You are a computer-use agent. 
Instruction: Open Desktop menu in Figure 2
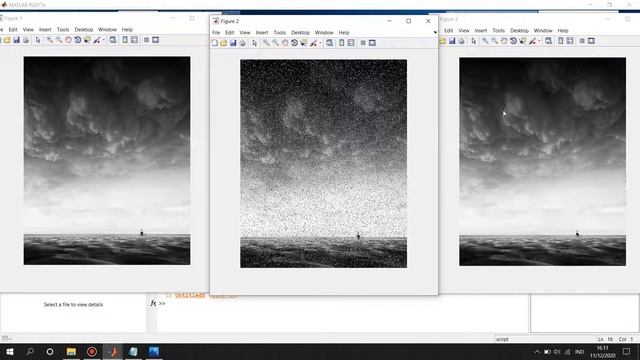300,33
